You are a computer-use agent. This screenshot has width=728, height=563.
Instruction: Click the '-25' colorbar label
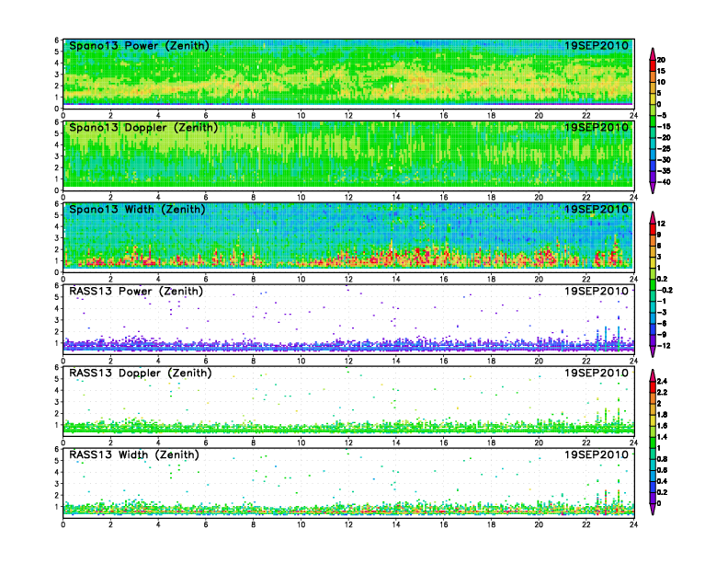tap(664, 149)
